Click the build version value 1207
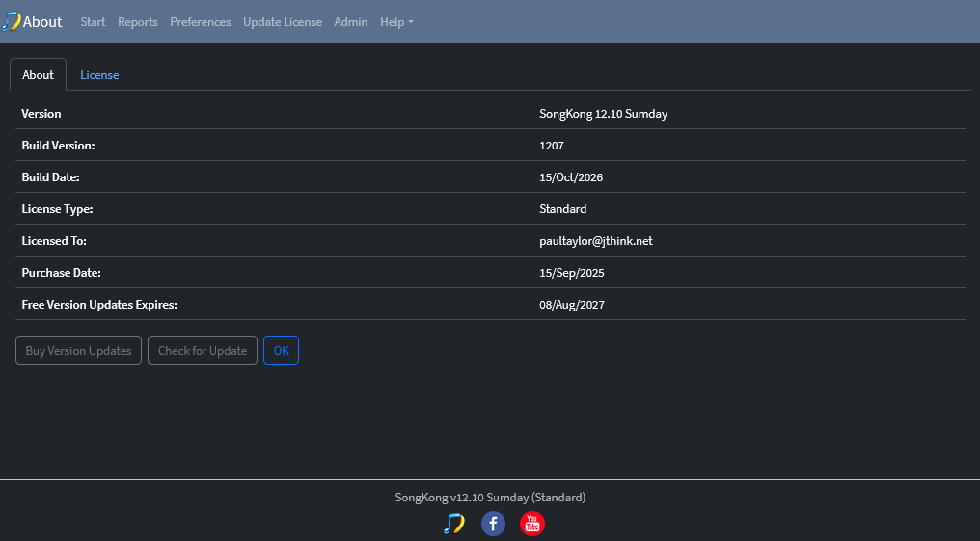Screen dimensions: 980x541 pyautogui.click(x=552, y=146)
